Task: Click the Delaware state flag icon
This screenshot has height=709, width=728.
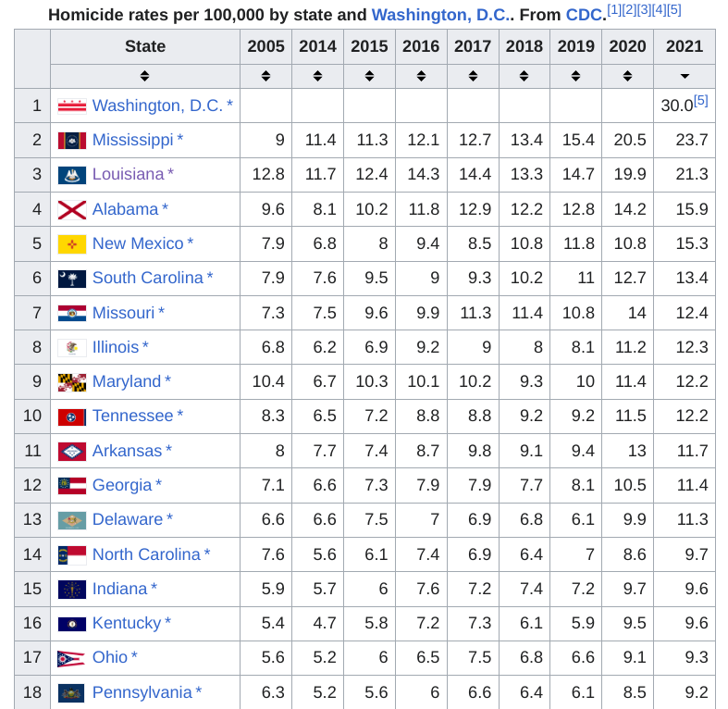Action: [x=72, y=521]
